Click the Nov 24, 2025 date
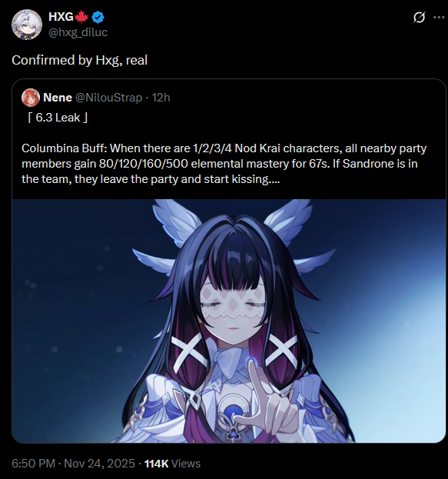The height and width of the screenshot is (479, 448). coord(100,464)
